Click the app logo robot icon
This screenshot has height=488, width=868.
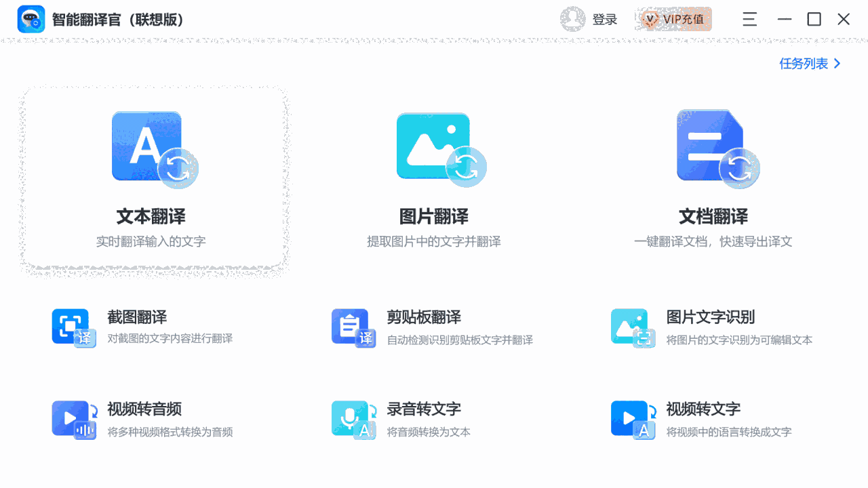tap(28, 19)
